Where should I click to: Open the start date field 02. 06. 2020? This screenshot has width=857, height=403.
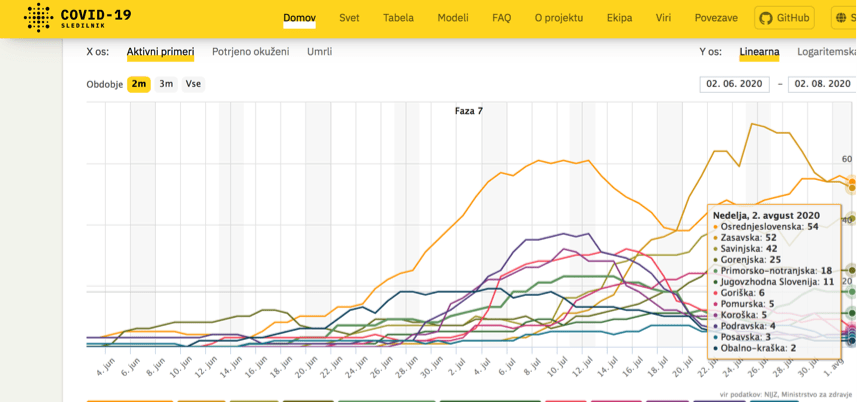735,84
